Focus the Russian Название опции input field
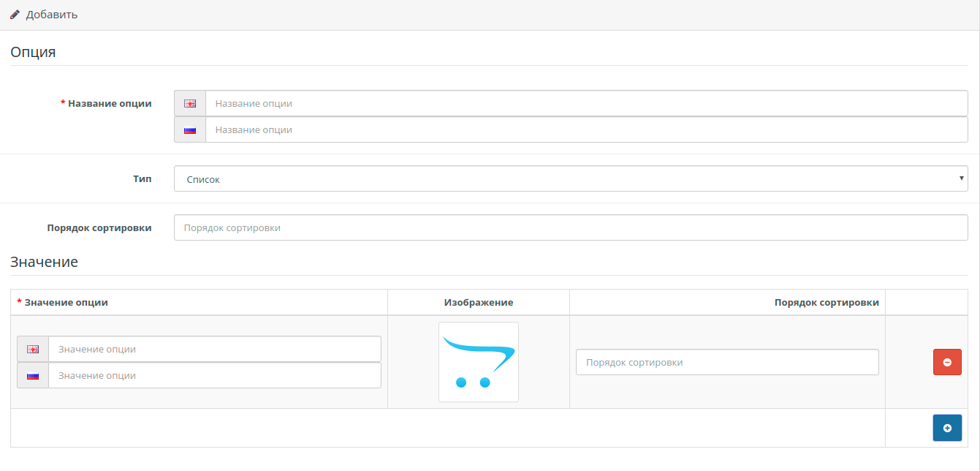The width and height of the screenshot is (980, 471). (586, 130)
